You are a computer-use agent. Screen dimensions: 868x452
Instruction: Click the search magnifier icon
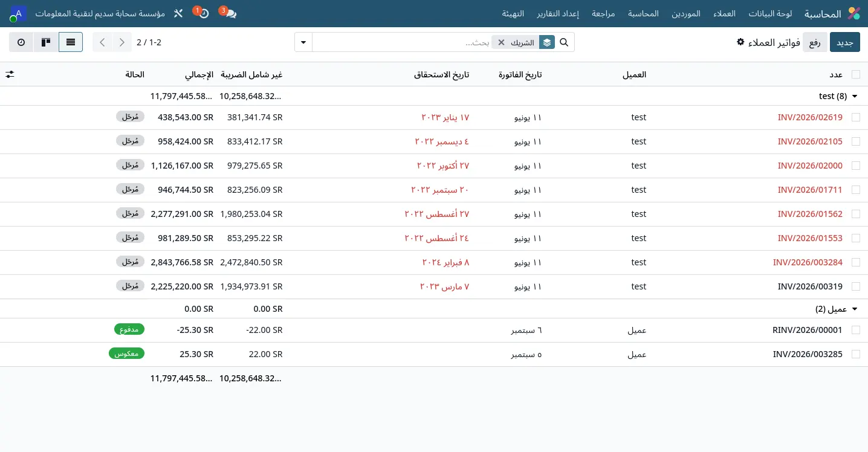click(564, 42)
